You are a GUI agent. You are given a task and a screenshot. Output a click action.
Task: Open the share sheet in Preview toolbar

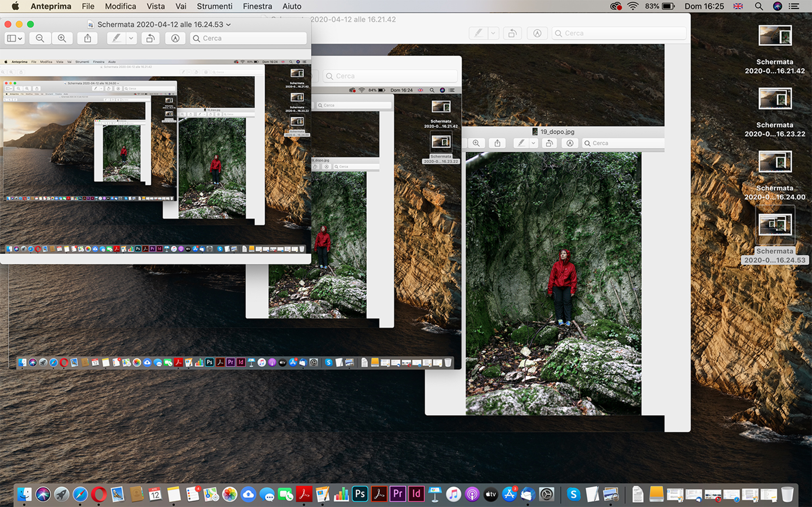tap(88, 38)
